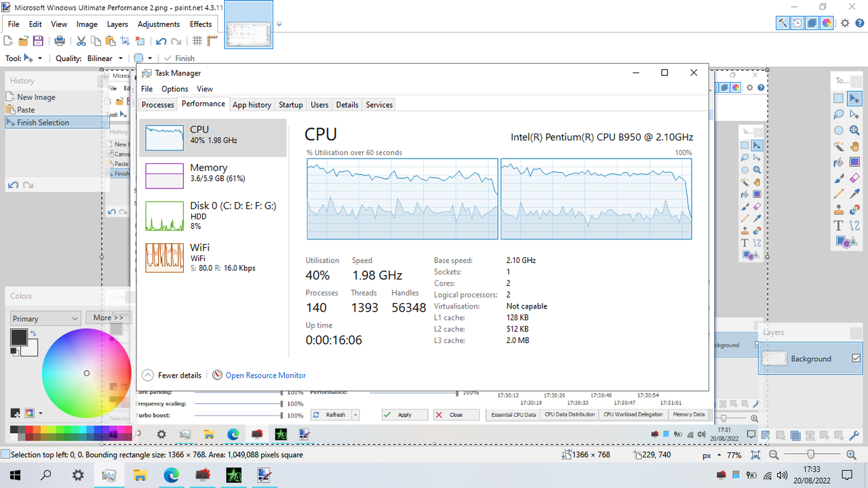Choose Lasso Select in paint.net's Tools panel
The image size is (868, 488).
(839, 115)
